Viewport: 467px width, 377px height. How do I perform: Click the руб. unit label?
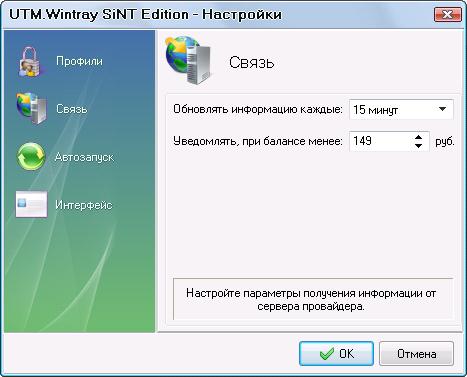[445, 141]
